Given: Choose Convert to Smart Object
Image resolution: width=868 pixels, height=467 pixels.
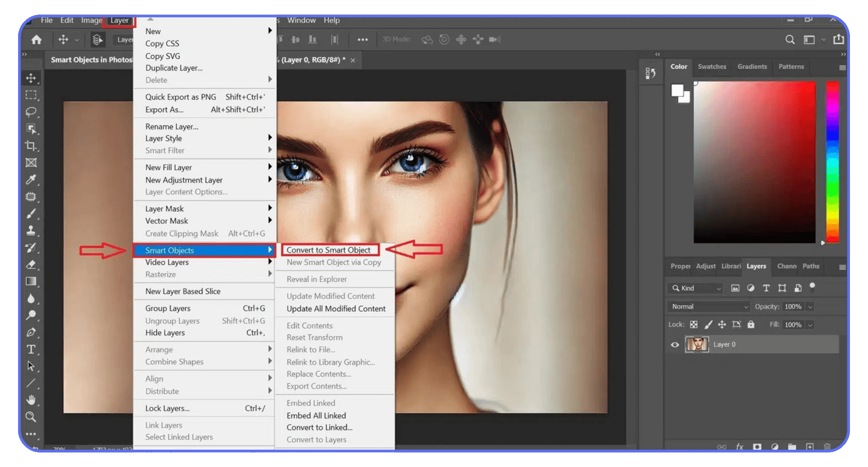Looking at the screenshot, I should click(x=330, y=250).
